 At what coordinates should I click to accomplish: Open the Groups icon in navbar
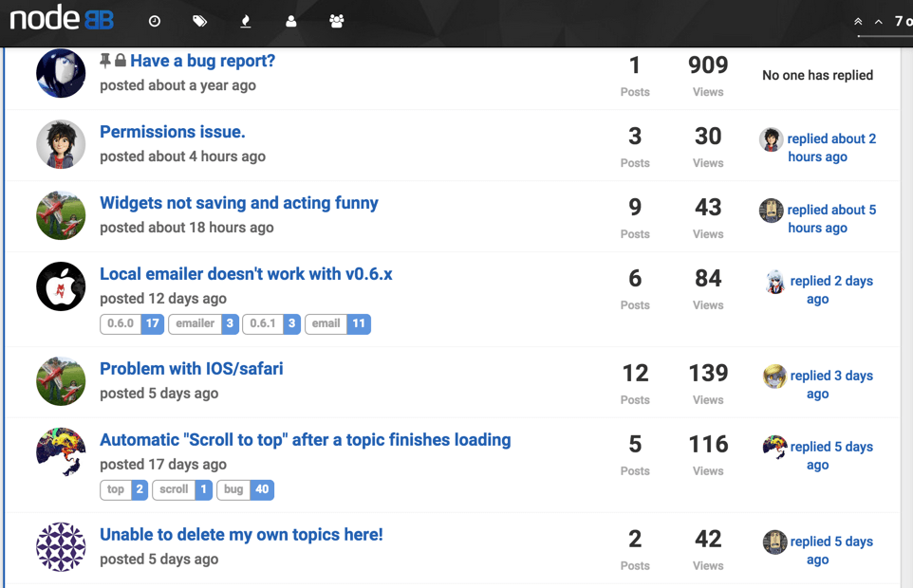point(336,21)
